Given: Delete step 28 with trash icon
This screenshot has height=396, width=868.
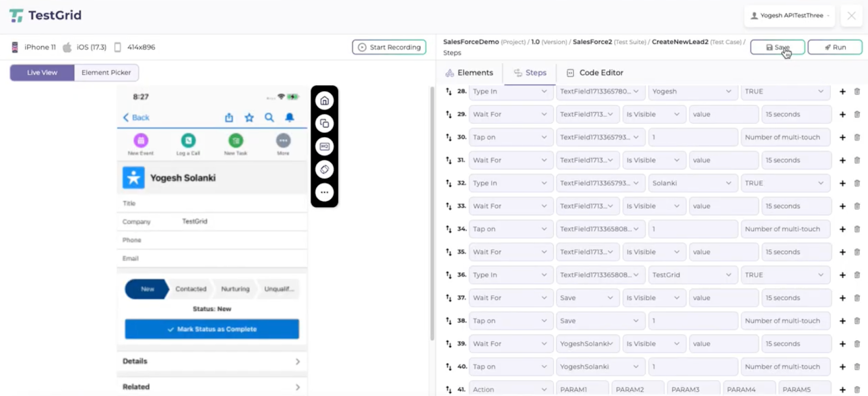Looking at the screenshot, I should (857, 92).
